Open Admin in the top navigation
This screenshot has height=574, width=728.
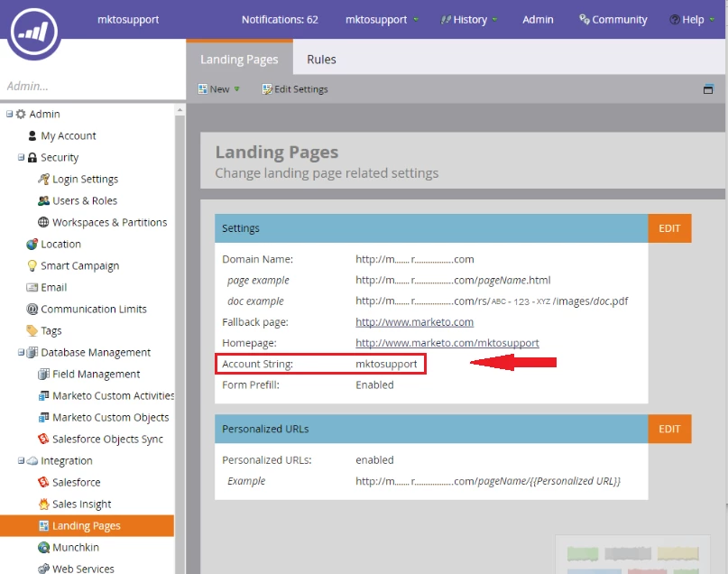(538, 20)
